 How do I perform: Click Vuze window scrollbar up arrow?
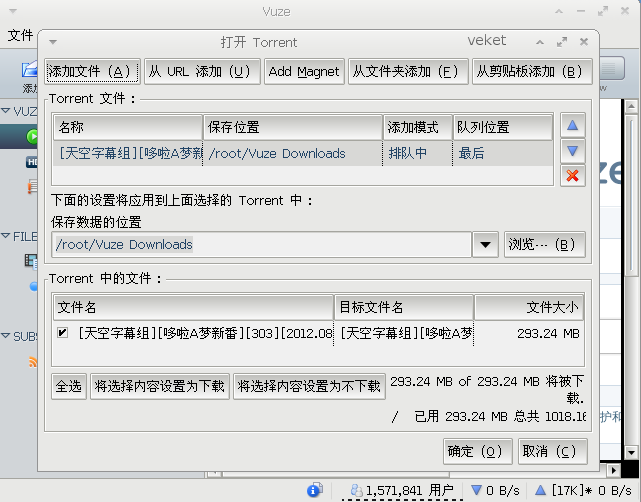click(631, 106)
